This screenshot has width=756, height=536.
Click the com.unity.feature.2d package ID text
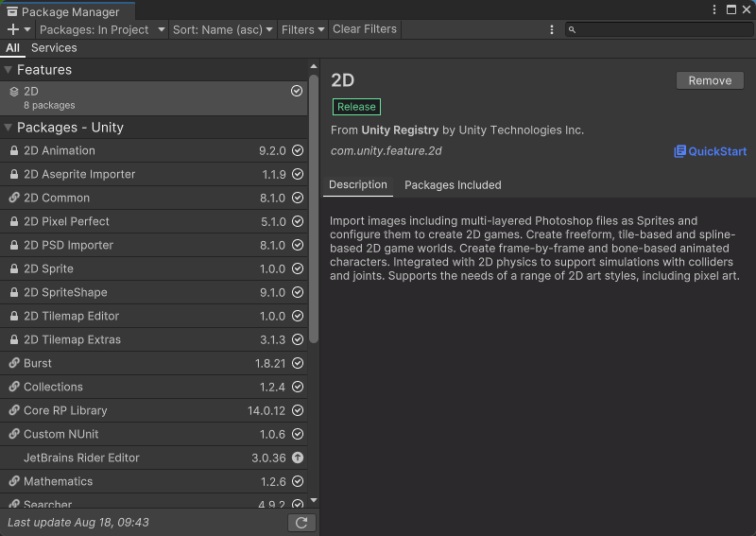pyautogui.click(x=387, y=151)
